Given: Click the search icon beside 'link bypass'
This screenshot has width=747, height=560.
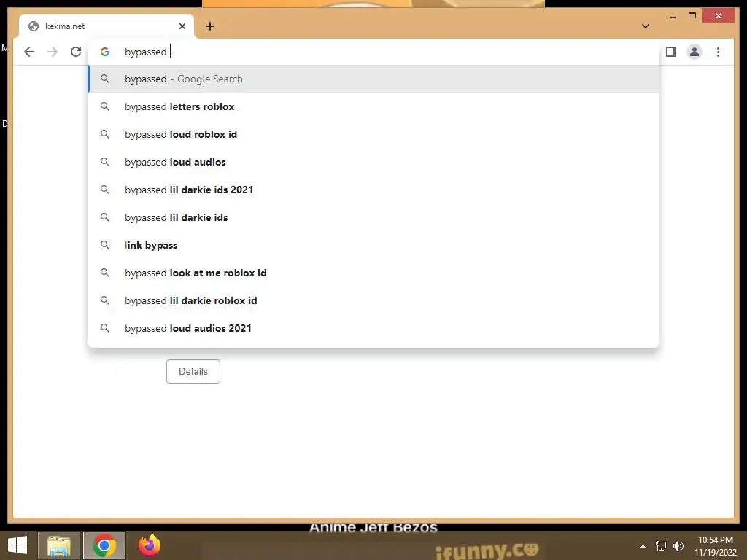Looking at the screenshot, I should point(105,245).
